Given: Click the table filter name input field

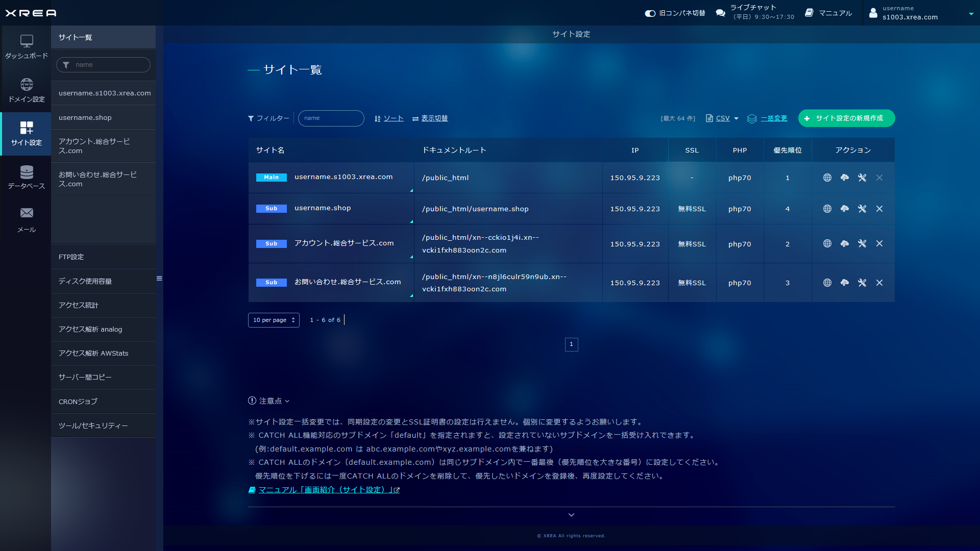Looking at the screenshot, I should click(331, 118).
